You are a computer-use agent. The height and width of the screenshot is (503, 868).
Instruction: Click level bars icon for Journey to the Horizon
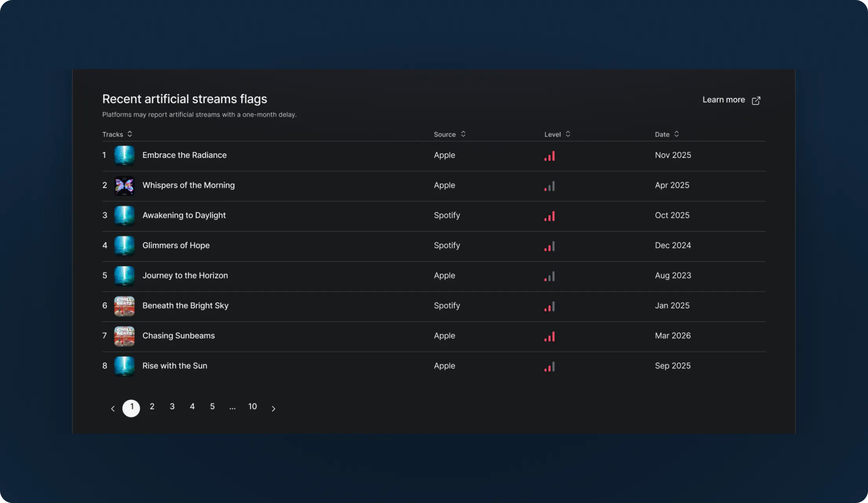pos(550,276)
